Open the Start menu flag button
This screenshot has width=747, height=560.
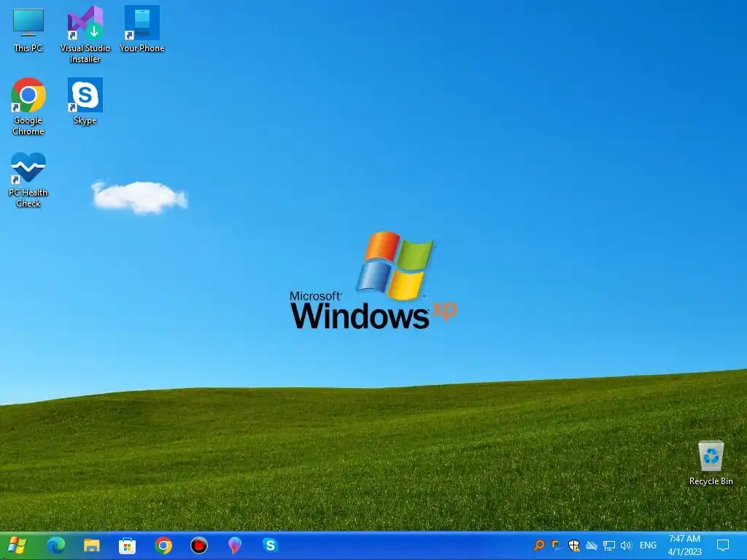pyautogui.click(x=18, y=545)
